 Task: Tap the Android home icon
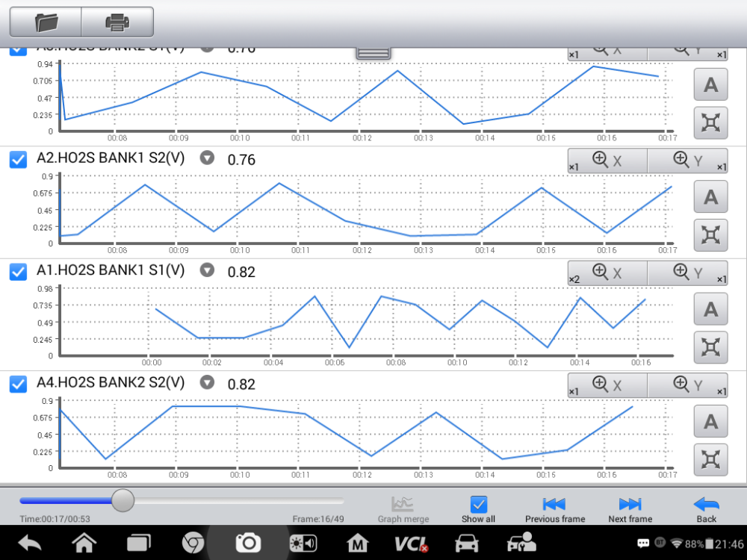[84, 543]
